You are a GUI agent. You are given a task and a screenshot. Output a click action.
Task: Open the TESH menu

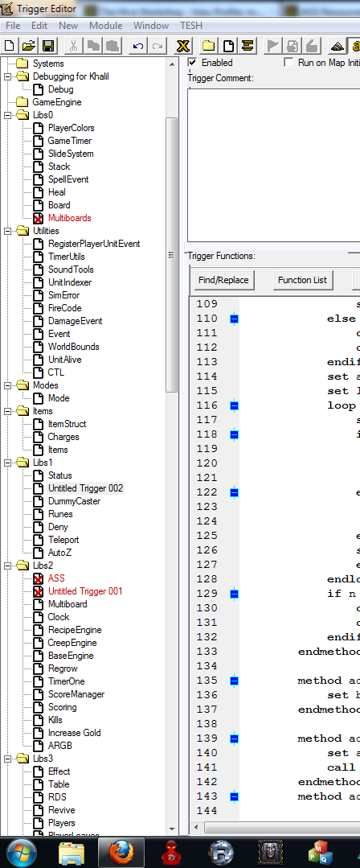click(190, 26)
